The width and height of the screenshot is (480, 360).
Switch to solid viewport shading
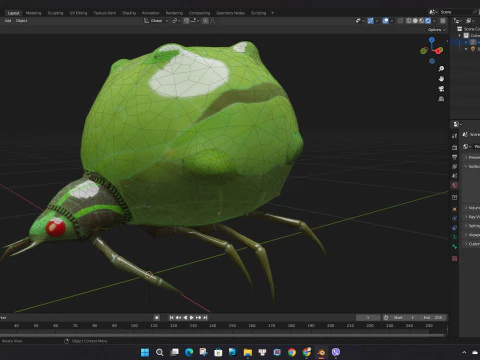pyautogui.click(x=415, y=21)
